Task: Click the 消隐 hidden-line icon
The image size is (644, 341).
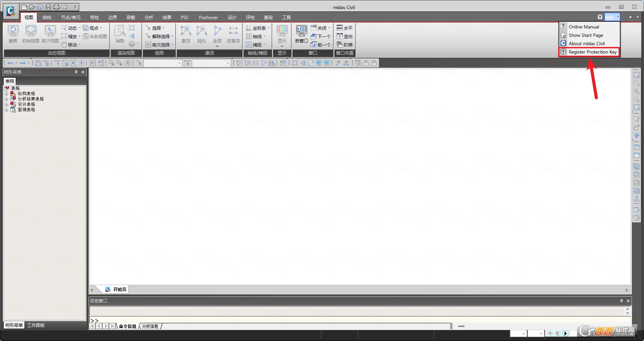Action: [x=120, y=34]
